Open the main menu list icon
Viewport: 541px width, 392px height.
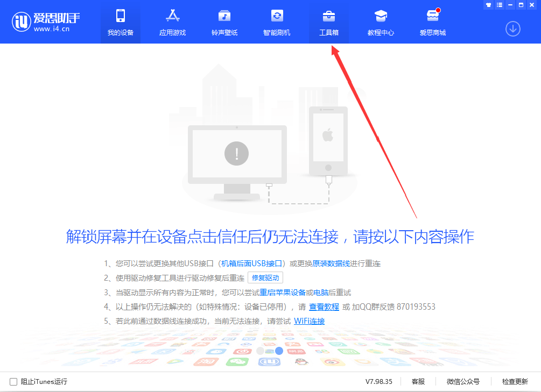[x=500, y=5]
